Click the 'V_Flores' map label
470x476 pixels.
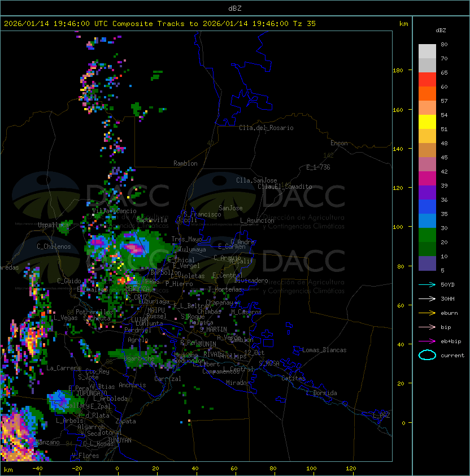pyautogui.click(x=85, y=456)
